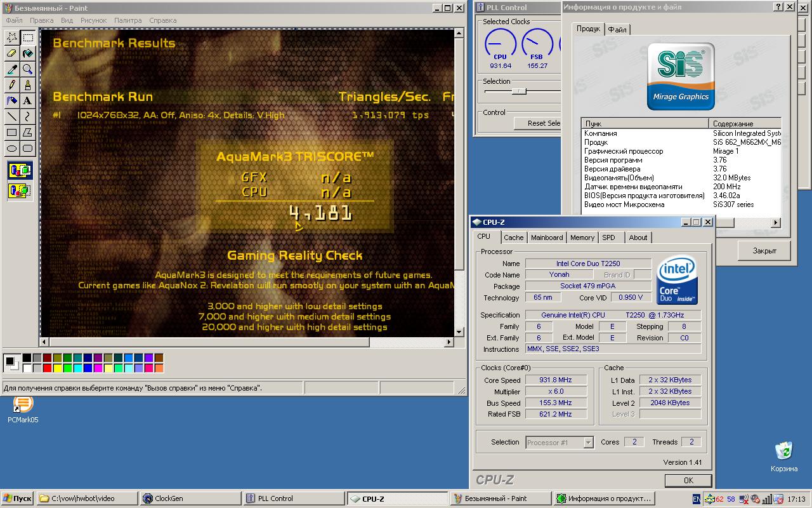Select the Brush tool in Paint
Screen dimensions: 812x508
tap(27, 85)
